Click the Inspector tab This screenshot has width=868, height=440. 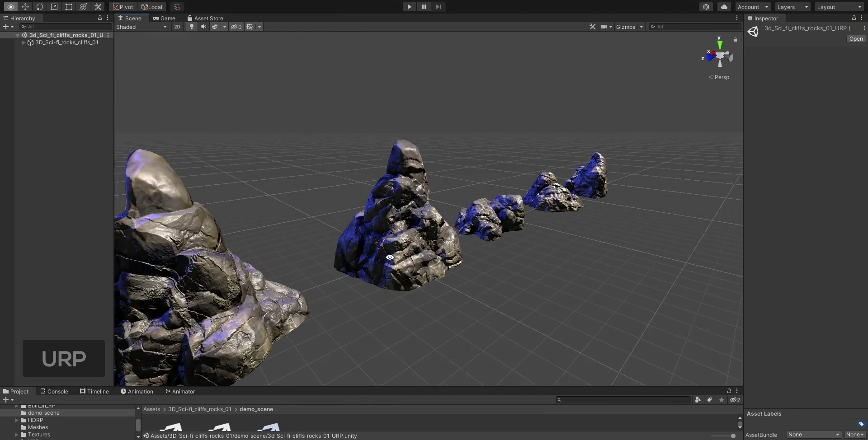coord(763,18)
